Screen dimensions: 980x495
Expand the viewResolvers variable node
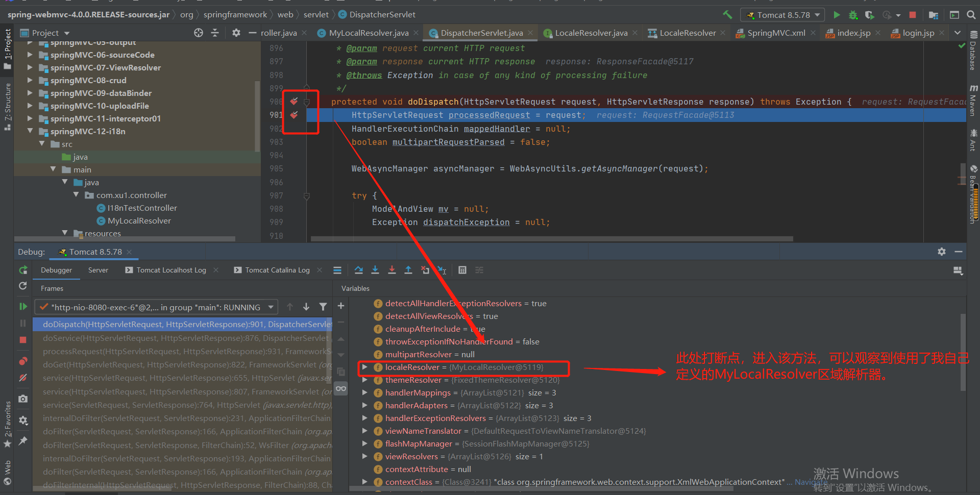(364, 456)
